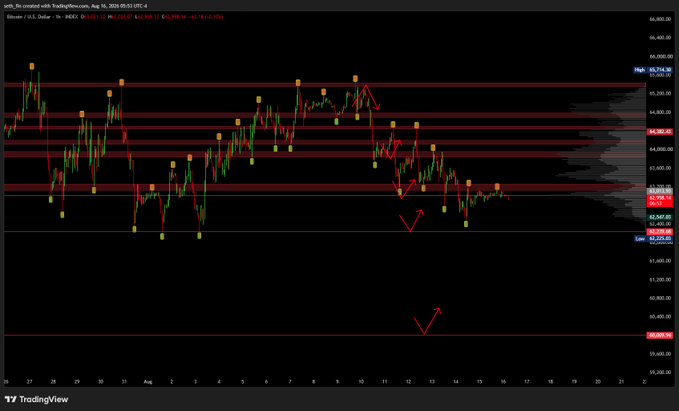Viewport: 679px width, 411px height.
Task: Select date 16 on the time axis
Action: pos(503,382)
